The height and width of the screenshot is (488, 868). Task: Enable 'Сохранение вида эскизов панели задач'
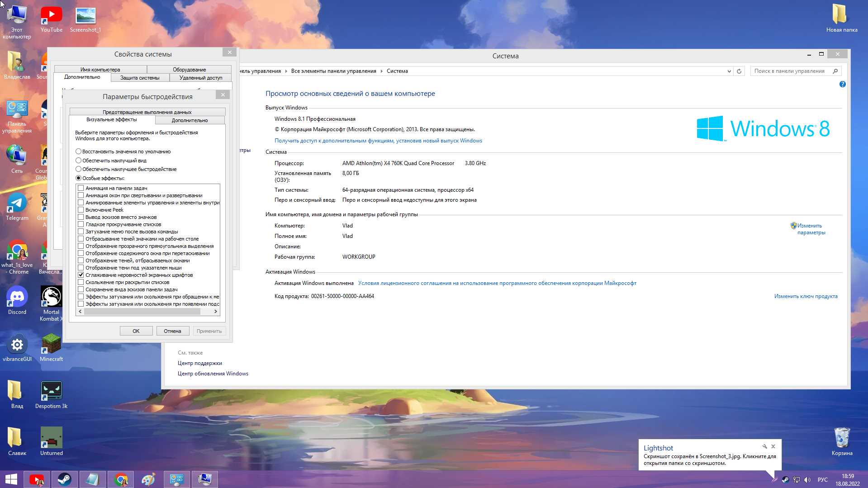(81, 289)
